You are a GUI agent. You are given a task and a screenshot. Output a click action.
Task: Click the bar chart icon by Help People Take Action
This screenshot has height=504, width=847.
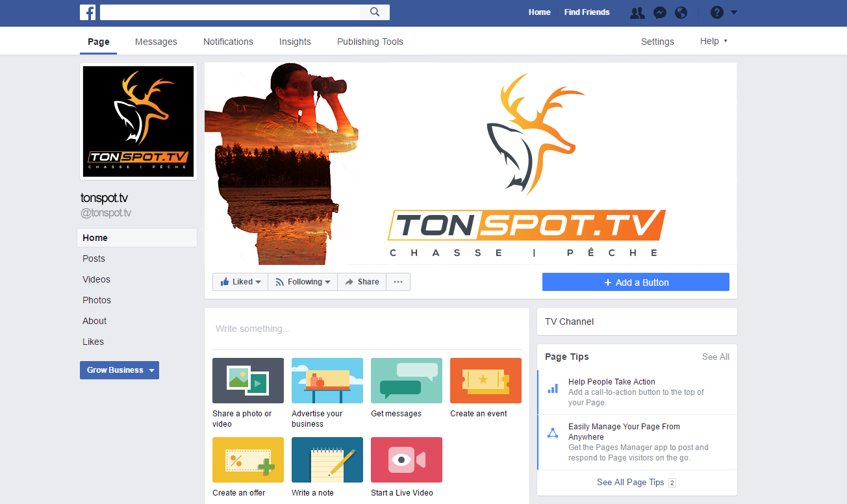(x=553, y=388)
